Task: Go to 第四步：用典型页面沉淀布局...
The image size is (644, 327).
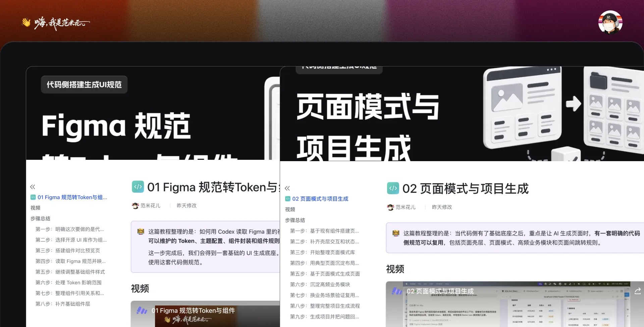Action: [x=324, y=263]
